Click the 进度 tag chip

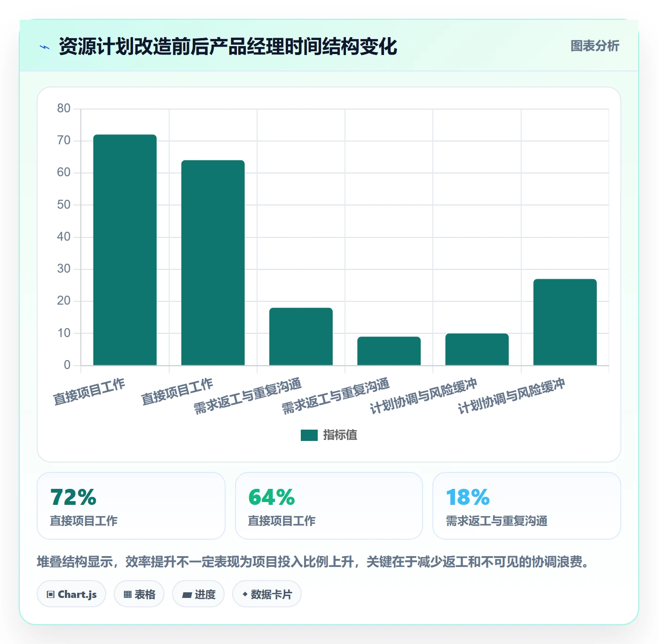pyautogui.click(x=198, y=594)
